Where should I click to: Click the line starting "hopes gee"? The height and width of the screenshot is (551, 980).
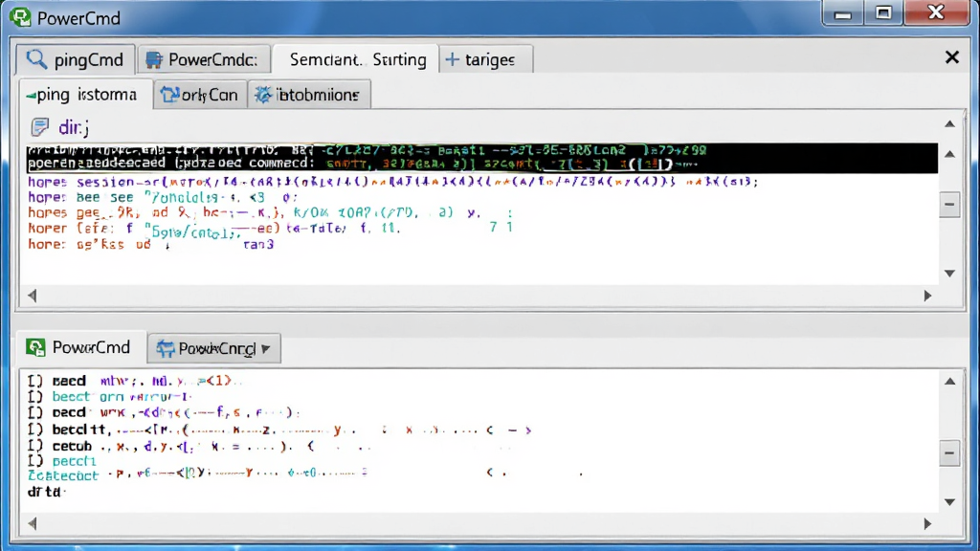270,213
